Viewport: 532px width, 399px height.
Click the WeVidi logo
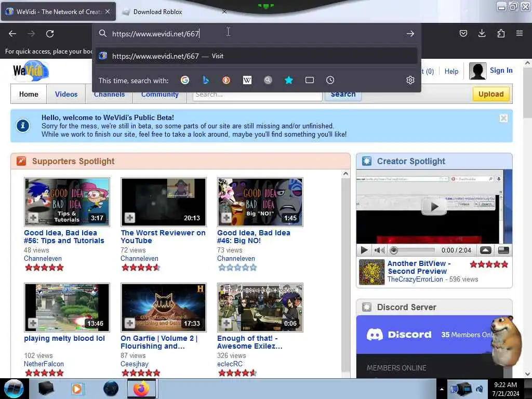(x=31, y=71)
